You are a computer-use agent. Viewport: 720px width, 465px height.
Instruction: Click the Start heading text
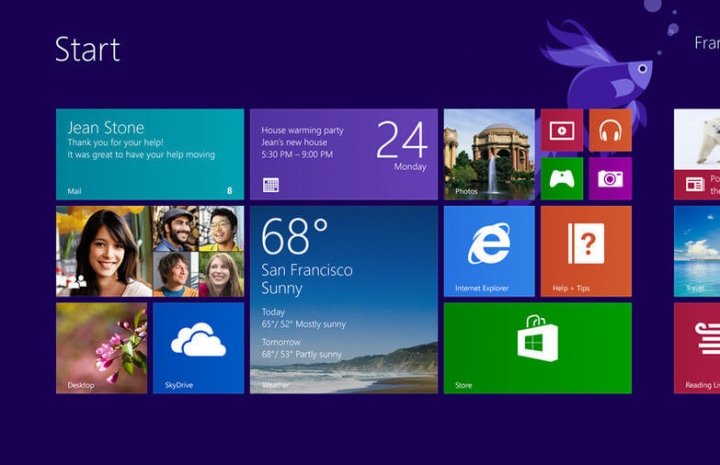point(88,48)
